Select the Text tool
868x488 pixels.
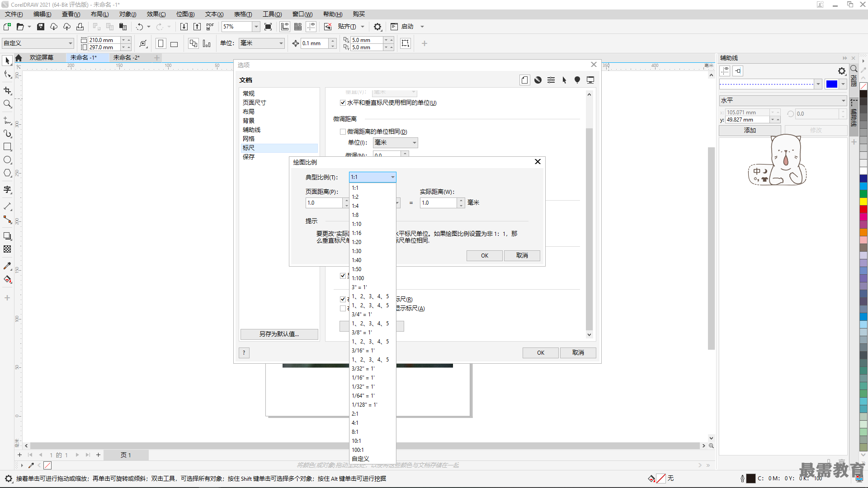tap(7, 189)
